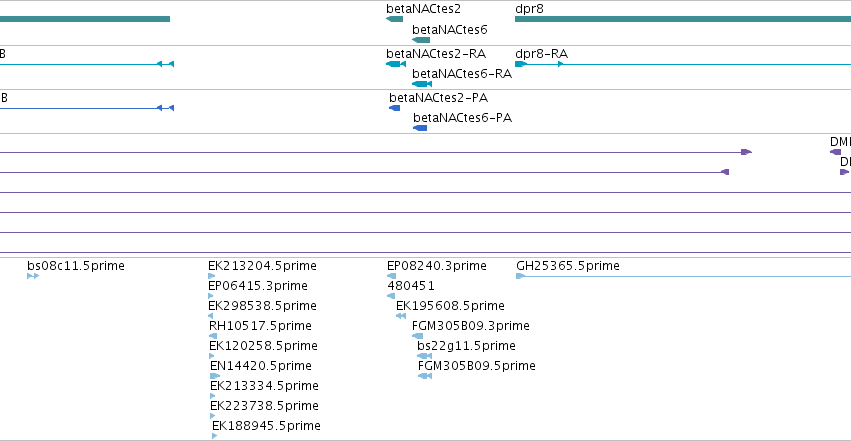Viewport: 851px width, 441px height.
Task: Click the EK213204.5prime EST label
Action: [262, 266]
